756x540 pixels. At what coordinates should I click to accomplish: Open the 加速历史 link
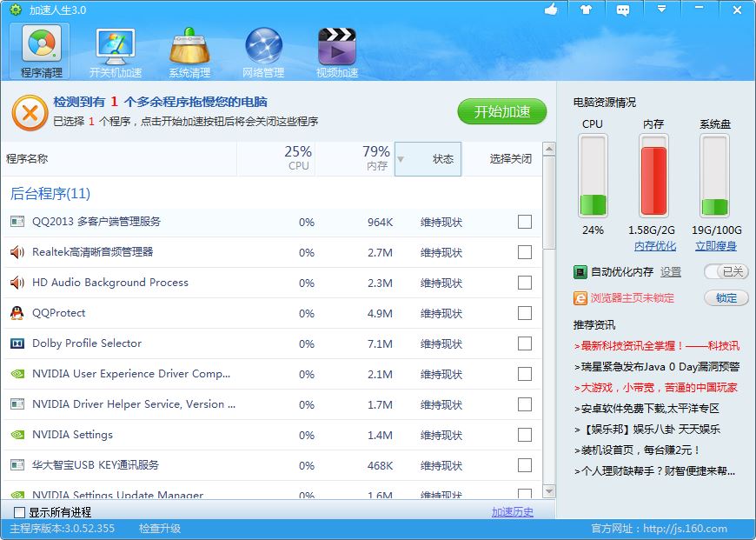pyautogui.click(x=513, y=512)
